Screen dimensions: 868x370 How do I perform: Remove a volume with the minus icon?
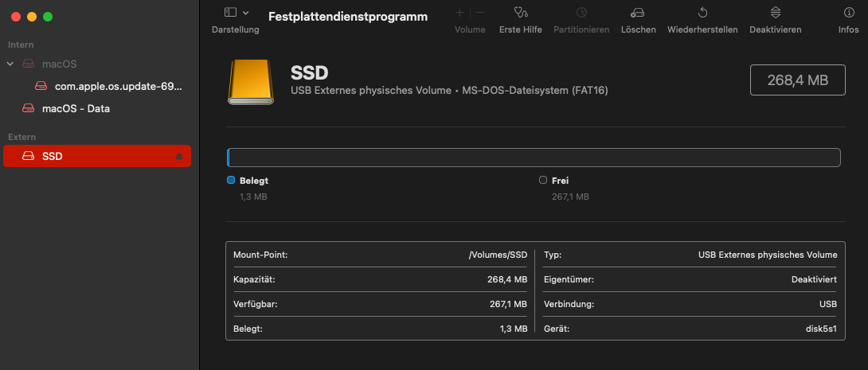tap(480, 12)
